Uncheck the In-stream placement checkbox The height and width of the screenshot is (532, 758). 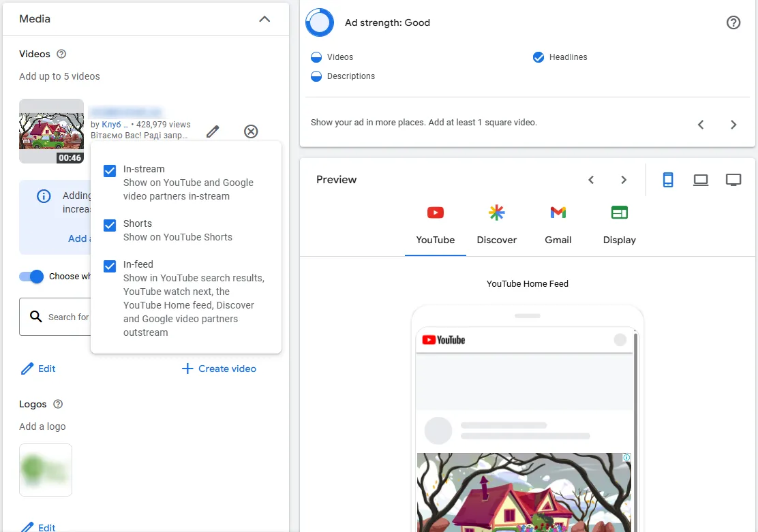click(110, 170)
